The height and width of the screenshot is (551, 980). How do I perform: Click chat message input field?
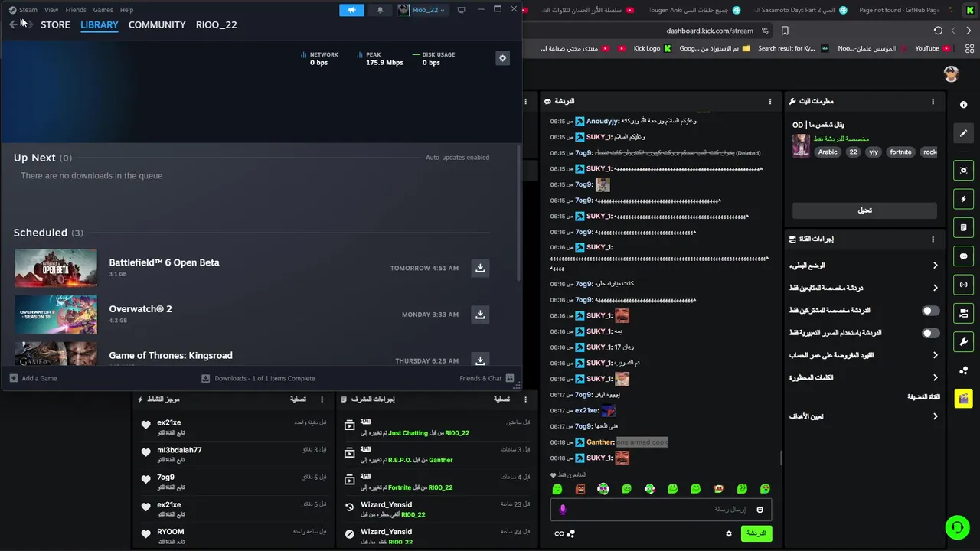[x=661, y=510]
